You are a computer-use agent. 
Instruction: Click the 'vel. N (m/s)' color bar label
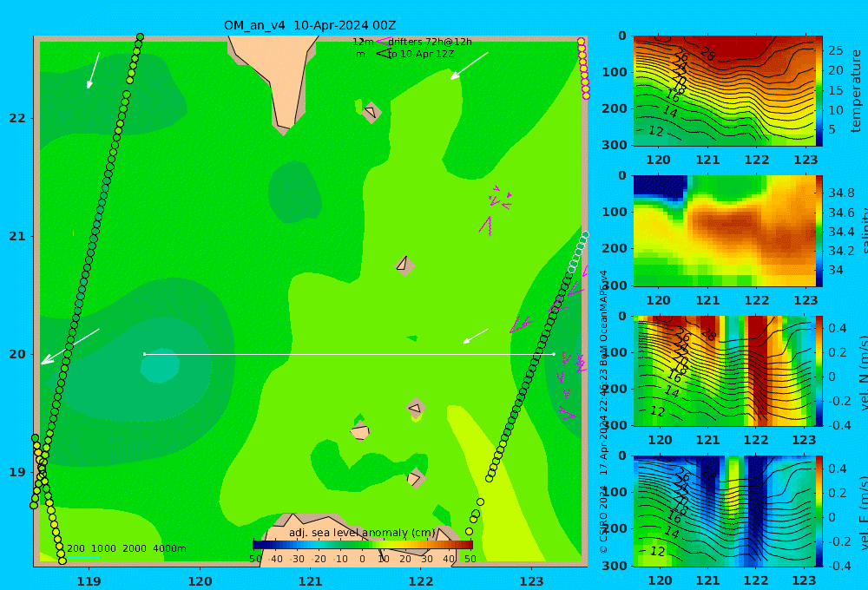[x=863, y=373]
